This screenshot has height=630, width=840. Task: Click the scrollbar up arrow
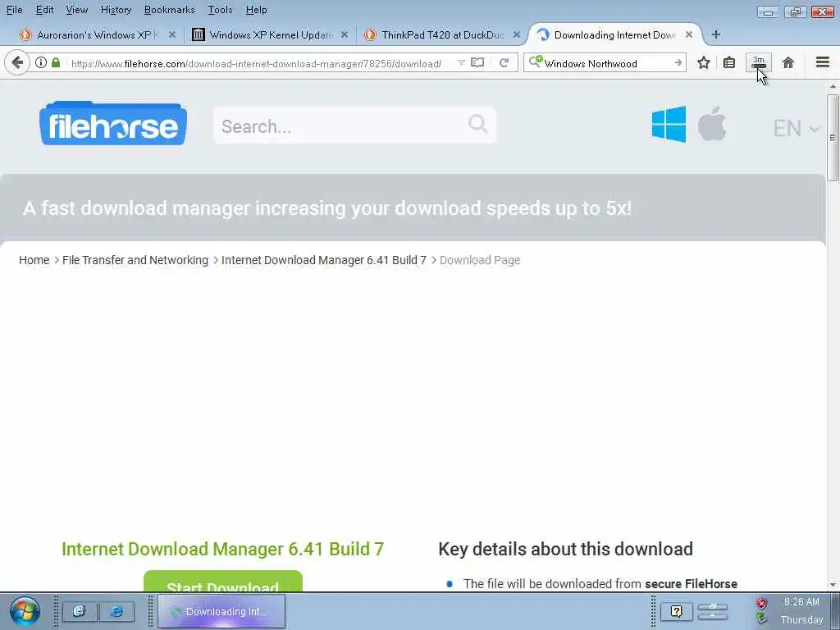point(833,87)
